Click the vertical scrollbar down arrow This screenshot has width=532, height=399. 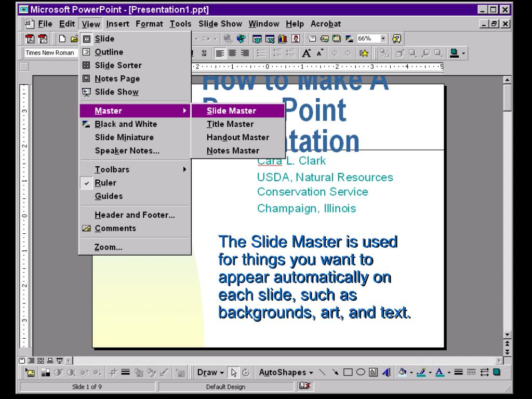click(507, 335)
